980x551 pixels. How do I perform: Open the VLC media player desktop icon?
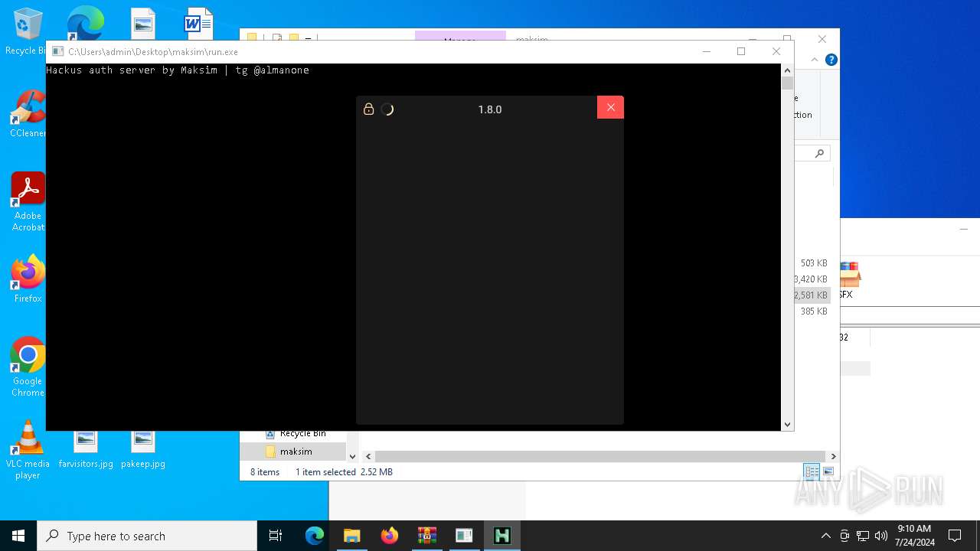click(28, 449)
